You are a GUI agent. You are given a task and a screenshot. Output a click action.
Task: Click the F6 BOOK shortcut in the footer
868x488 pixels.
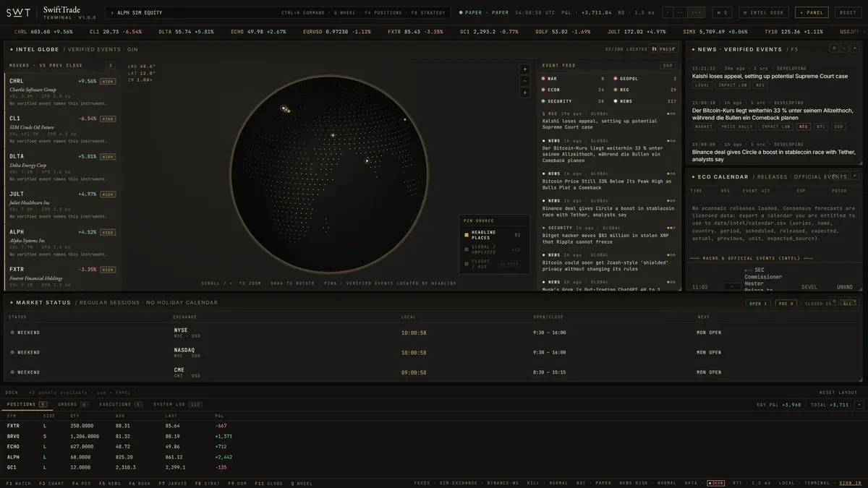pyautogui.click(x=140, y=483)
